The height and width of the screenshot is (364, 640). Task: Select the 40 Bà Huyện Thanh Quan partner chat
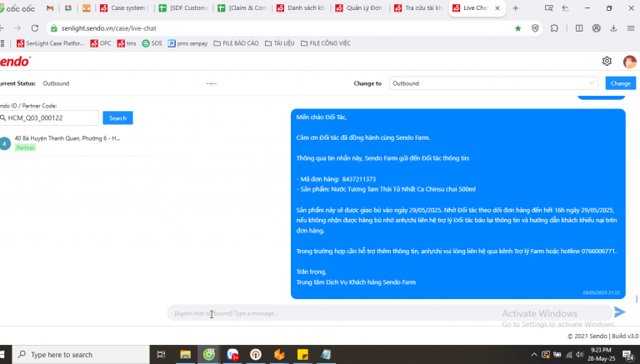click(76, 142)
